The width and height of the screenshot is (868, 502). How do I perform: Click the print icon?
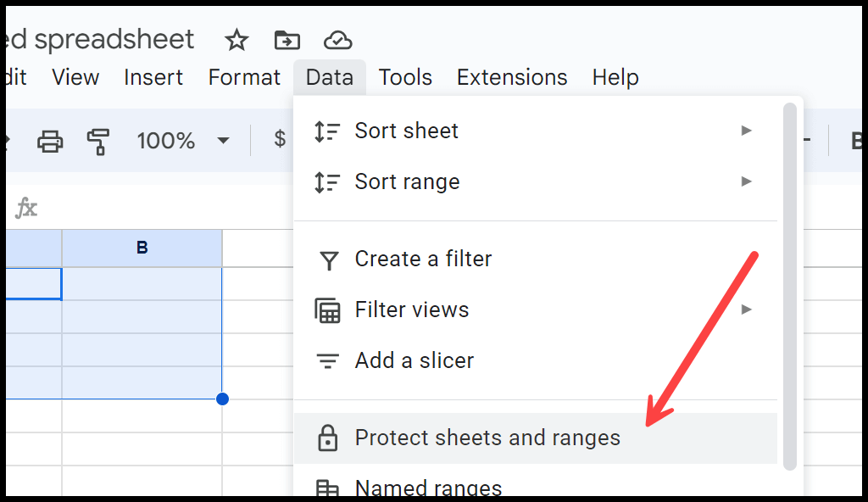click(x=50, y=141)
